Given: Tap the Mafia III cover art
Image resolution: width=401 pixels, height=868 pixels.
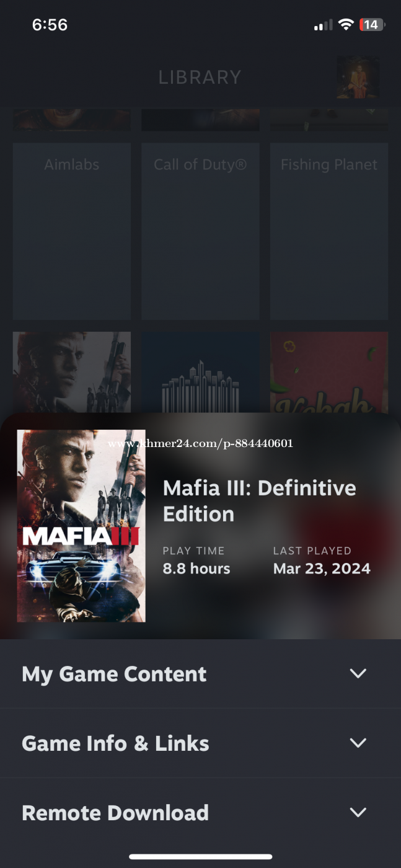Looking at the screenshot, I should [81, 526].
